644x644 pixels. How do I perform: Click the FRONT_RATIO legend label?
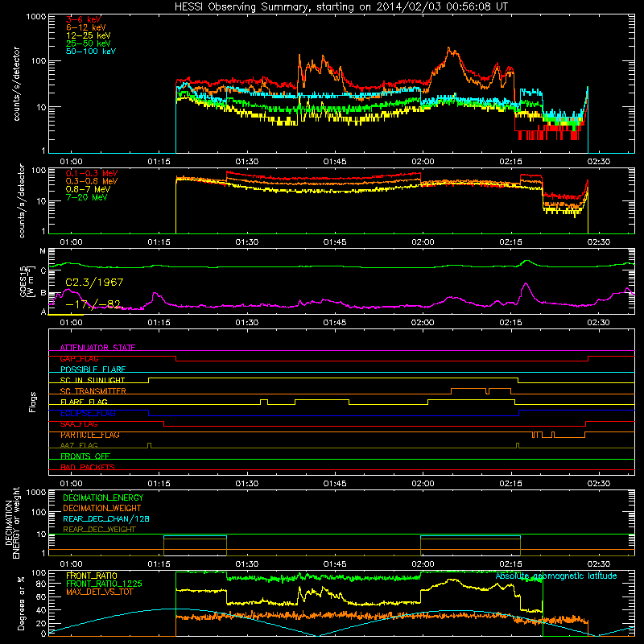click(x=92, y=576)
